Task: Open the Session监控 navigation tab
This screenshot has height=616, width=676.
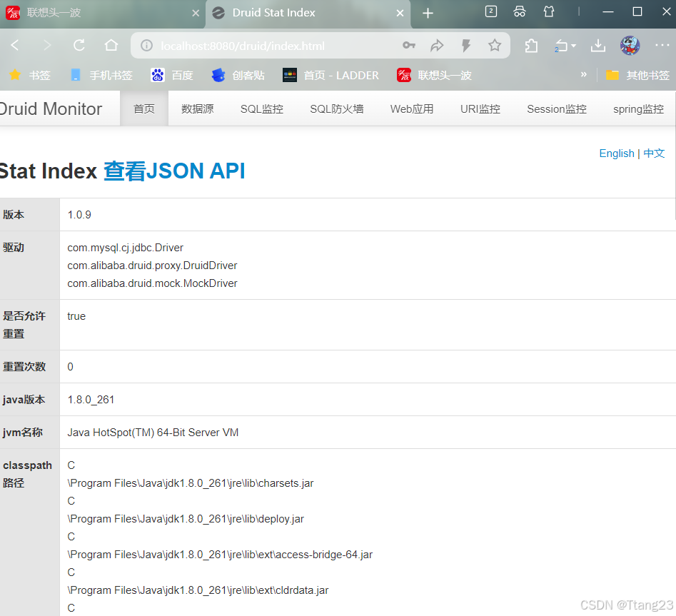Action: pos(557,108)
